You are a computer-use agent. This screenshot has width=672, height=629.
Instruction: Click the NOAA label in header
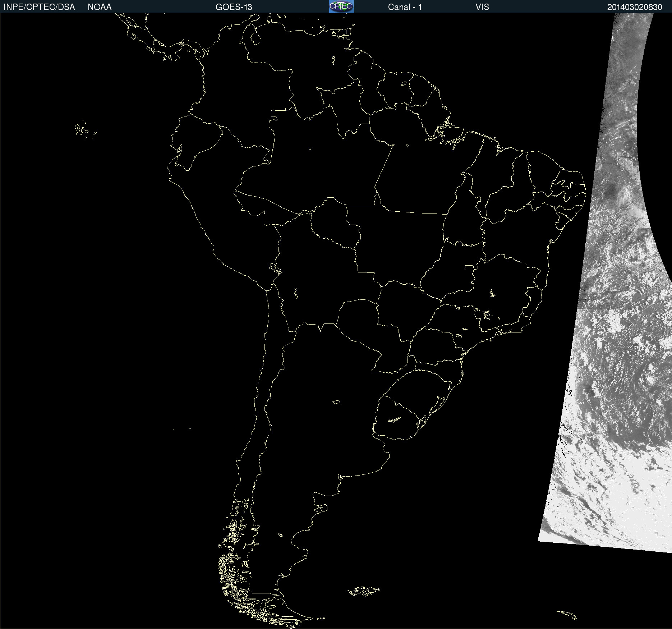pos(100,7)
